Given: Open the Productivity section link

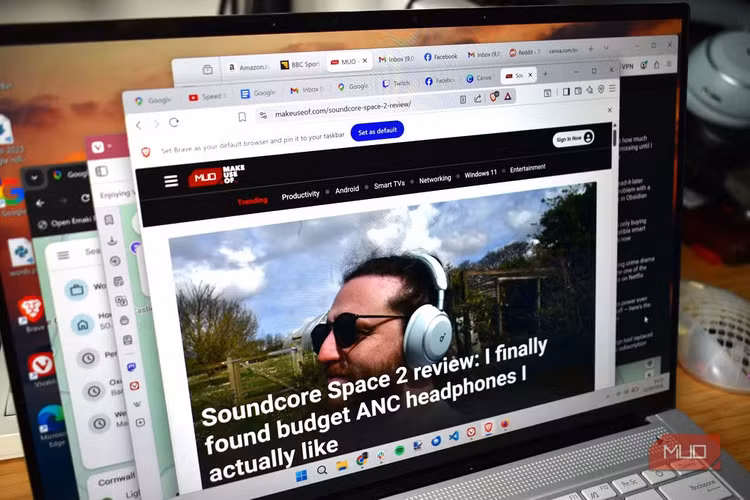Looking at the screenshot, I should 300,196.
